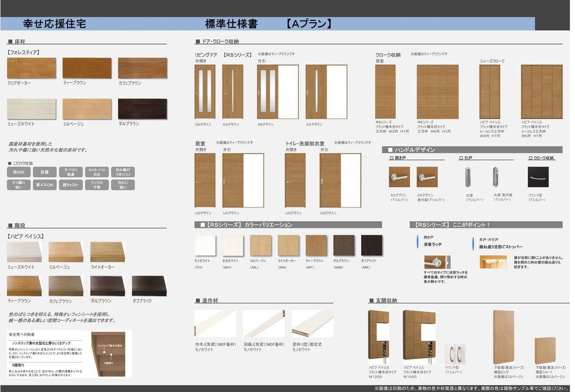Choose the ネオホワイト (WH) color variation
Screen dimensions: 575x392
[233, 245]
